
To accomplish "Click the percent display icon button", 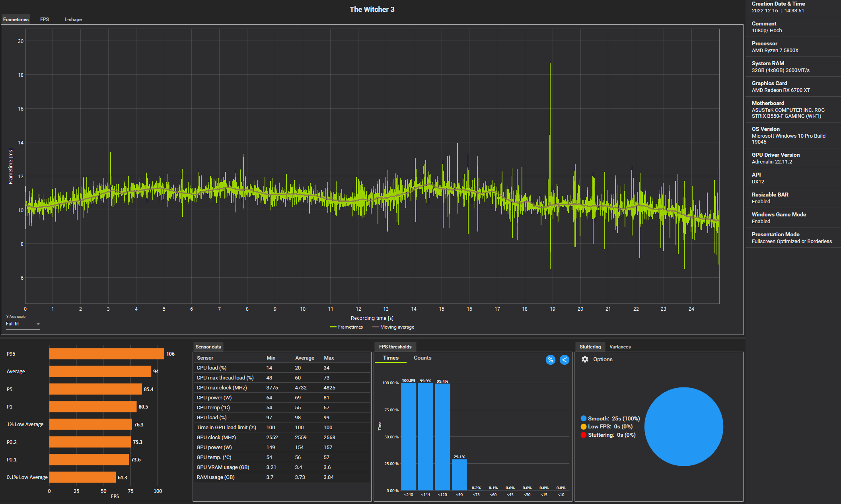I will (x=550, y=360).
